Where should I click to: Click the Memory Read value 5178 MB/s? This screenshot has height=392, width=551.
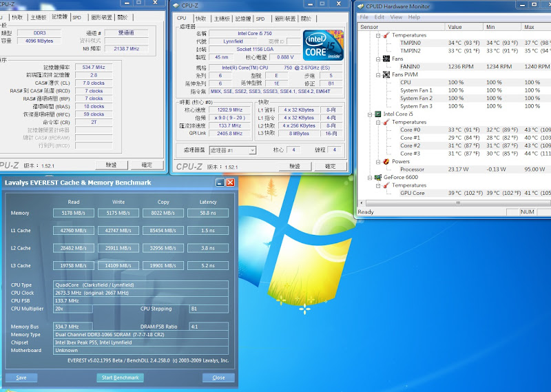(x=74, y=213)
